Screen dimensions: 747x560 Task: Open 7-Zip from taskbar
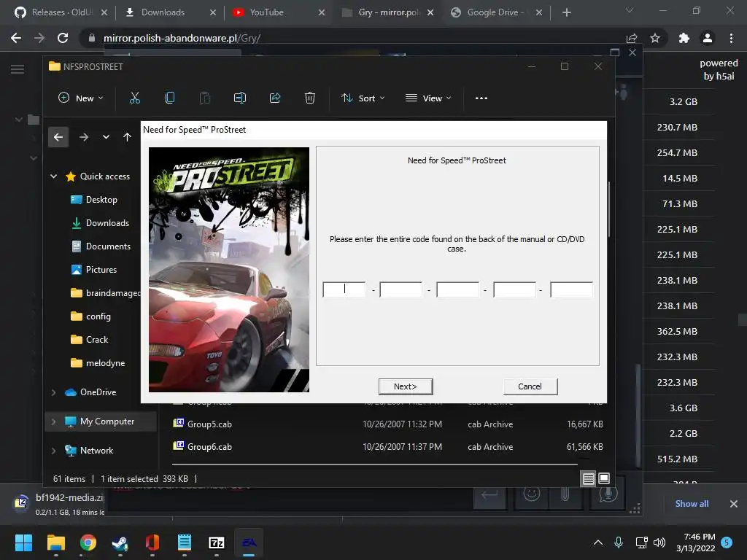pos(216,542)
